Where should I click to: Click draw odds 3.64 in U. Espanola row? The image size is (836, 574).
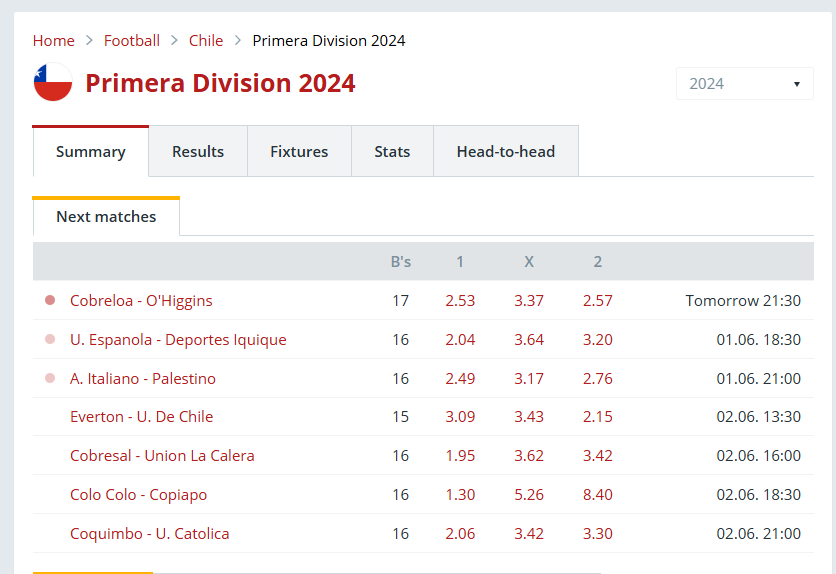click(x=529, y=339)
